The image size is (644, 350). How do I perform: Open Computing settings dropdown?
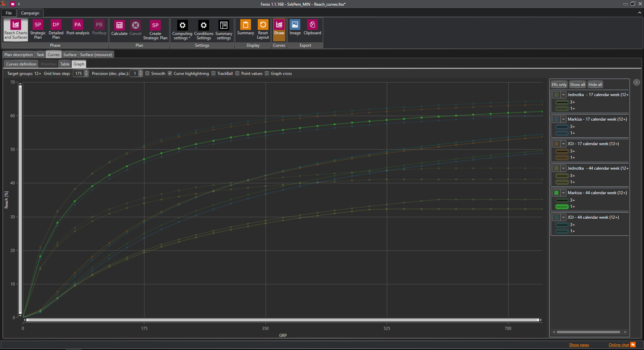click(182, 30)
